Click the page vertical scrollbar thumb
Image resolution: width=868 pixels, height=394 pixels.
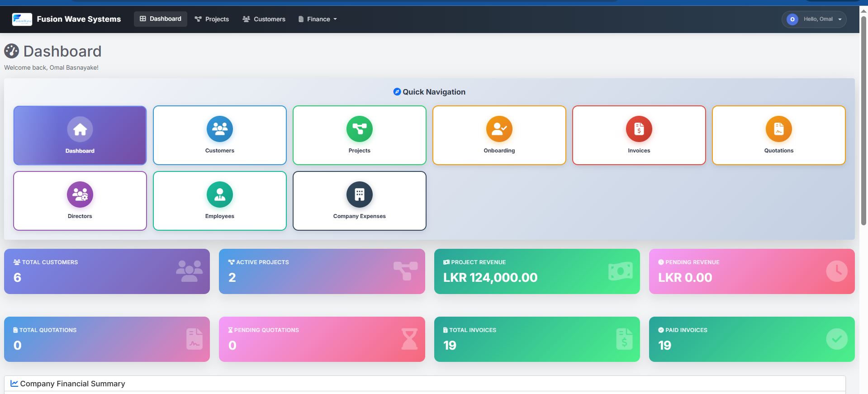tap(863, 120)
